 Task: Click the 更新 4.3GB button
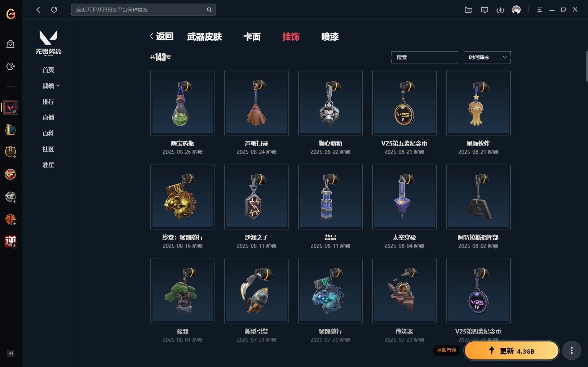pyautogui.click(x=512, y=351)
